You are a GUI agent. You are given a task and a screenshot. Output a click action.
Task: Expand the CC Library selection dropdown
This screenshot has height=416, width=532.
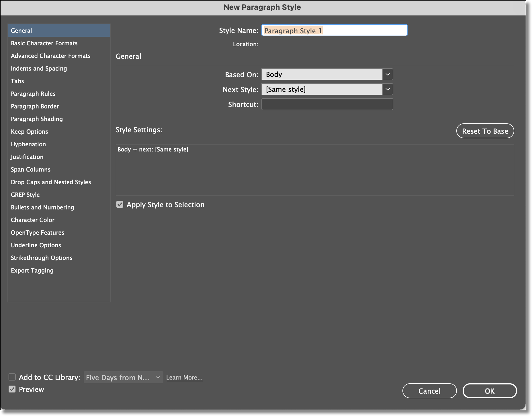(x=157, y=377)
